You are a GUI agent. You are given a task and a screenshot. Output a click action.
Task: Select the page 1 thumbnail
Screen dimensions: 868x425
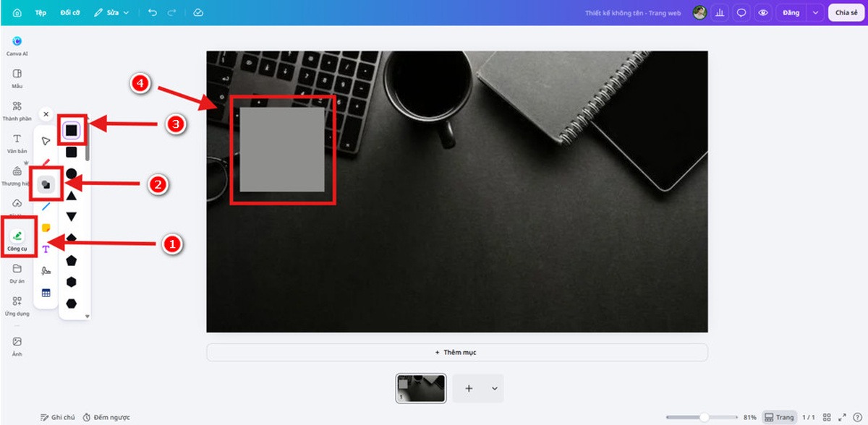(x=421, y=388)
